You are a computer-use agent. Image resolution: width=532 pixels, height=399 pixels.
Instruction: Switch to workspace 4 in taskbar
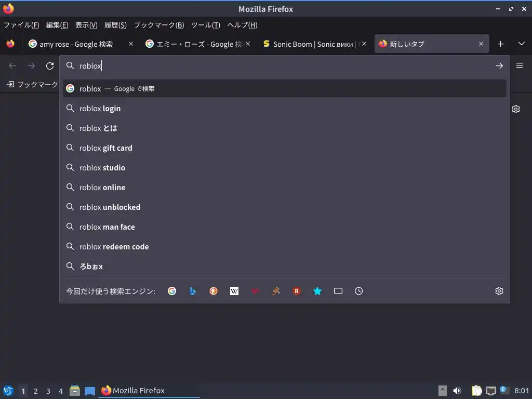tap(61, 391)
